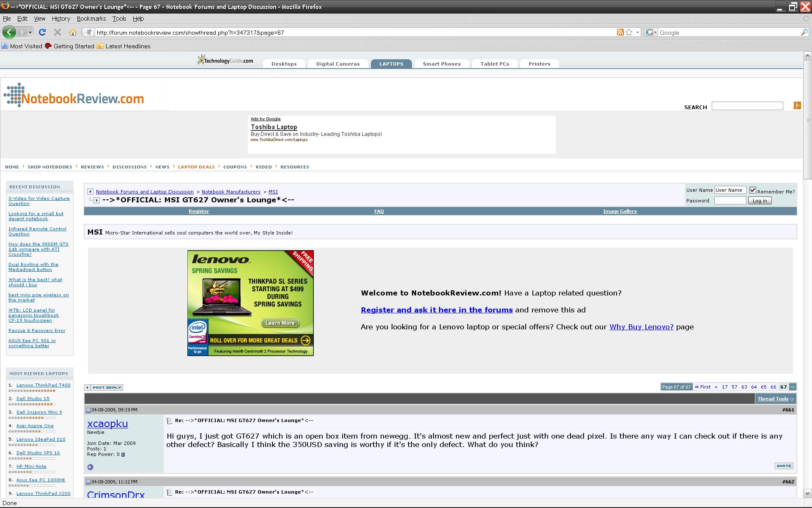
Task: Click xcaopku's offline status icon
Action: point(90,467)
